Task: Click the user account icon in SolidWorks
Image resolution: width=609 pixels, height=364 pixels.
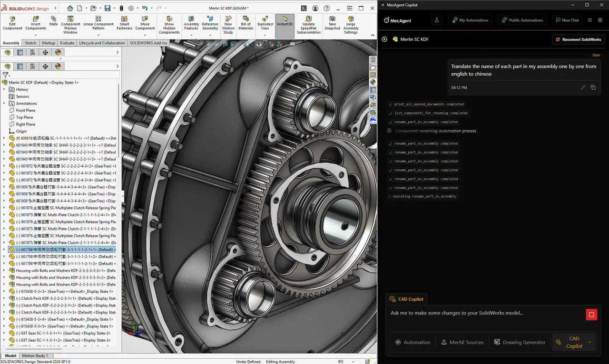Action: click(315, 8)
